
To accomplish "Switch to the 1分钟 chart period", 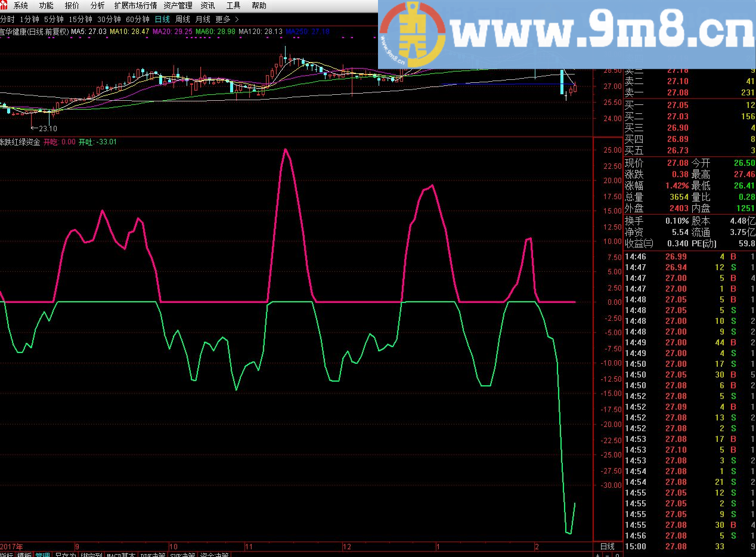I will (x=29, y=19).
